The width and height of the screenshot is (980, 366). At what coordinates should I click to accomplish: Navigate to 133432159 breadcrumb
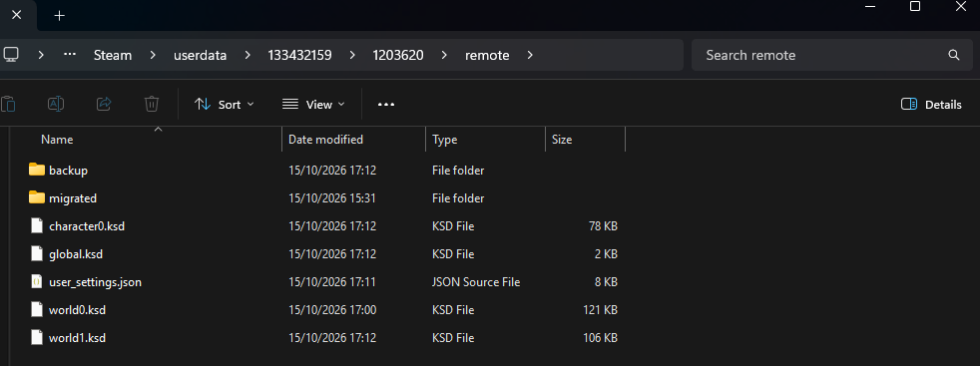(300, 55)
